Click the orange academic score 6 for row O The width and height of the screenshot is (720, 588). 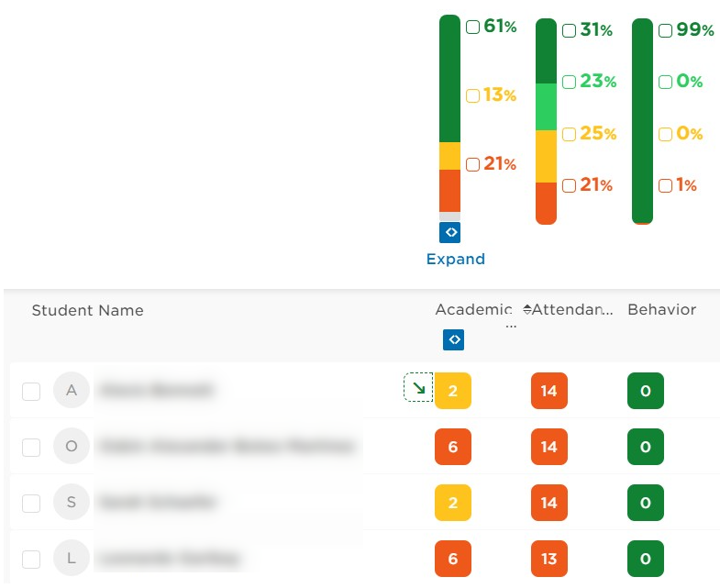pyautogui.click(x=453, y=447)
